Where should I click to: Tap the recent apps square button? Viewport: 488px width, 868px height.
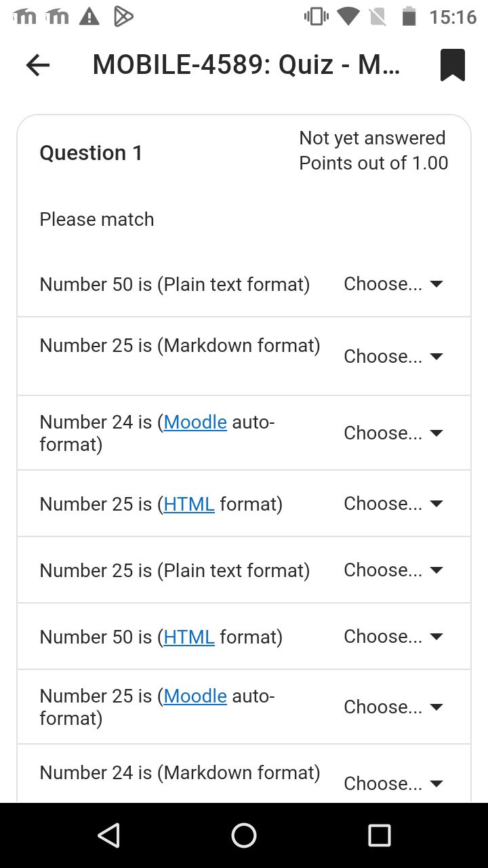pos(380,835)
